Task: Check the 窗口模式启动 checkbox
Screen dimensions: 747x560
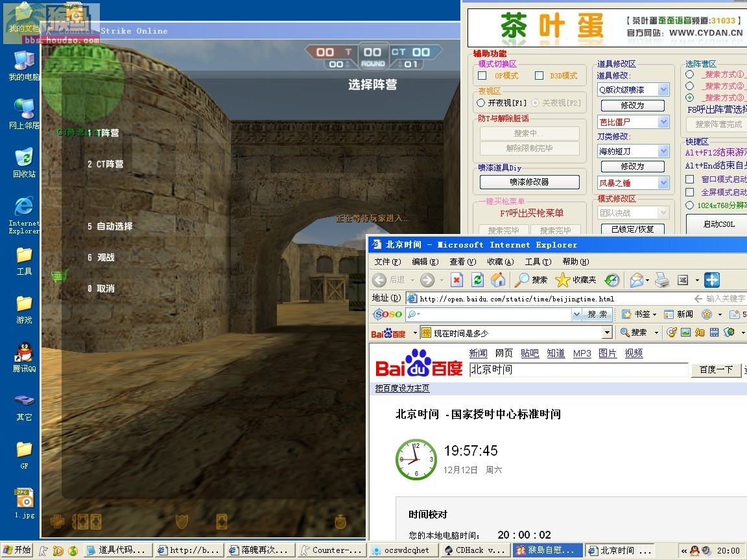Action: click(689, 179)
